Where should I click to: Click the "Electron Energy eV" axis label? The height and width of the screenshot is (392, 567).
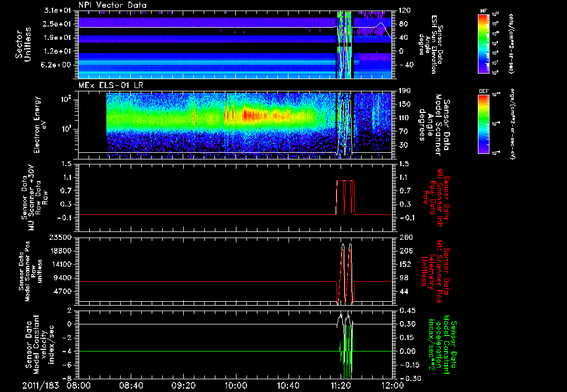[40, 125]
